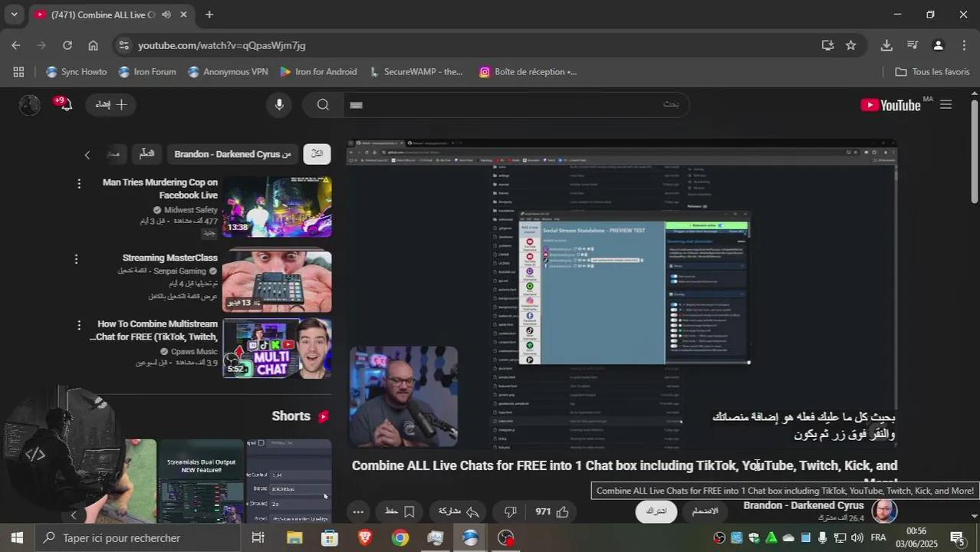
Task: Click the search magnifier button
Action: point(323,105)
